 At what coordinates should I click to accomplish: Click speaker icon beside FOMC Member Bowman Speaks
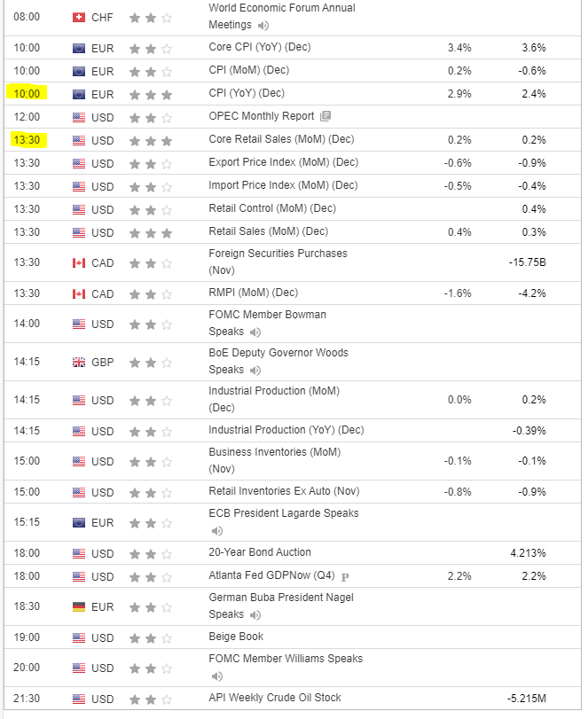(255, 332)
